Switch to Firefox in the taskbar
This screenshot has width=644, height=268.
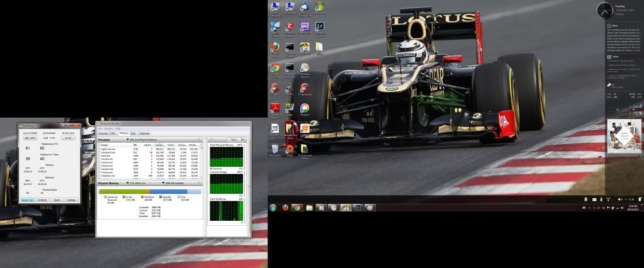[285, 208]
